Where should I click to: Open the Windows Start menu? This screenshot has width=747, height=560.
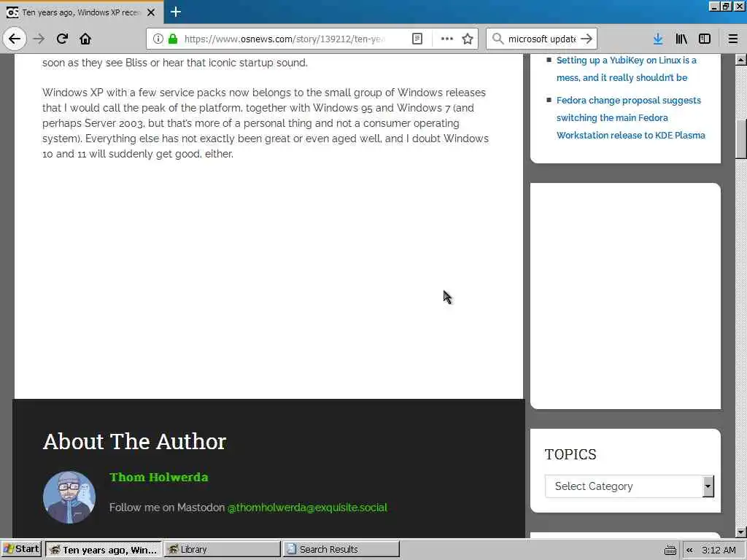coord(21,549)
